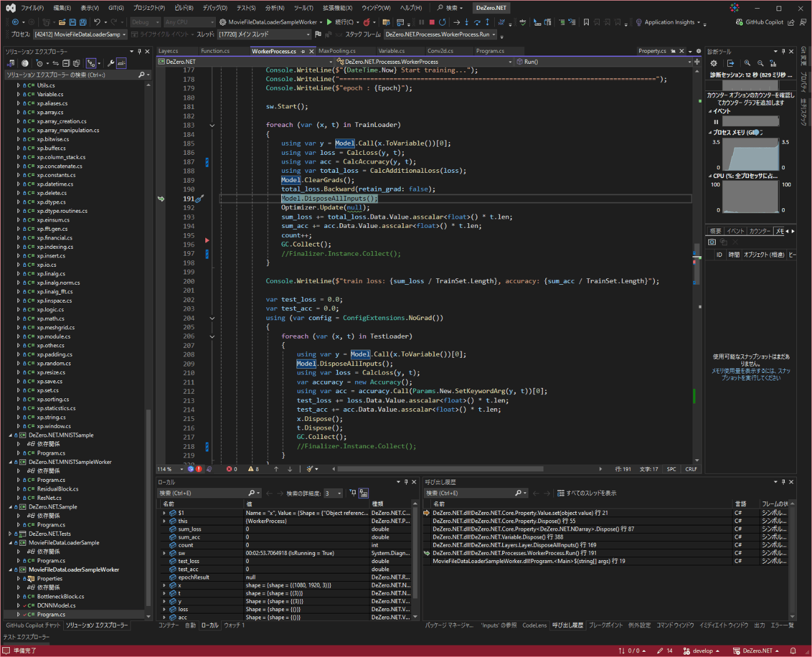Click the bookmark toggle icon in toolbar
Image resolution: width=812 pixels, height=657 pixels.
586,22
